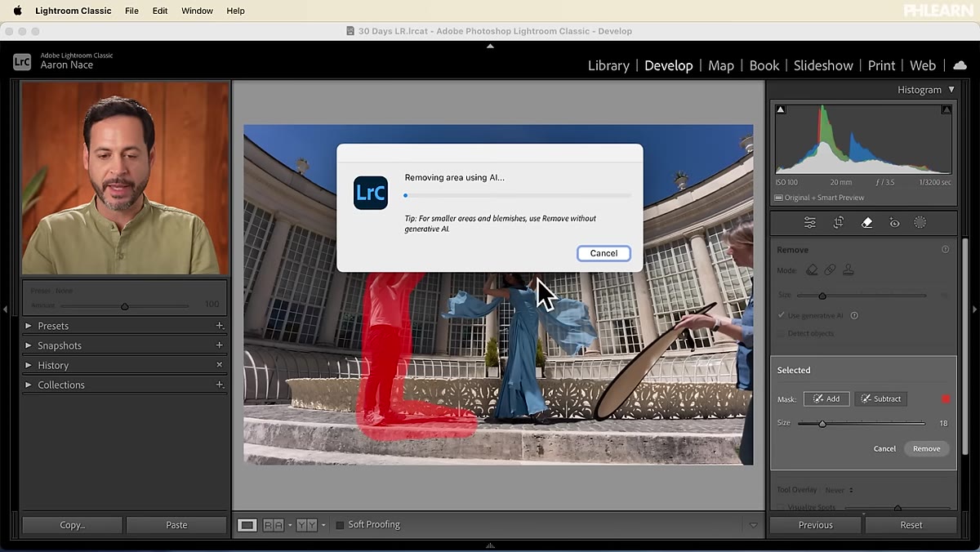Select Subtract mask mode
This screenshot has width=980, height=552.
coord(880,398)
